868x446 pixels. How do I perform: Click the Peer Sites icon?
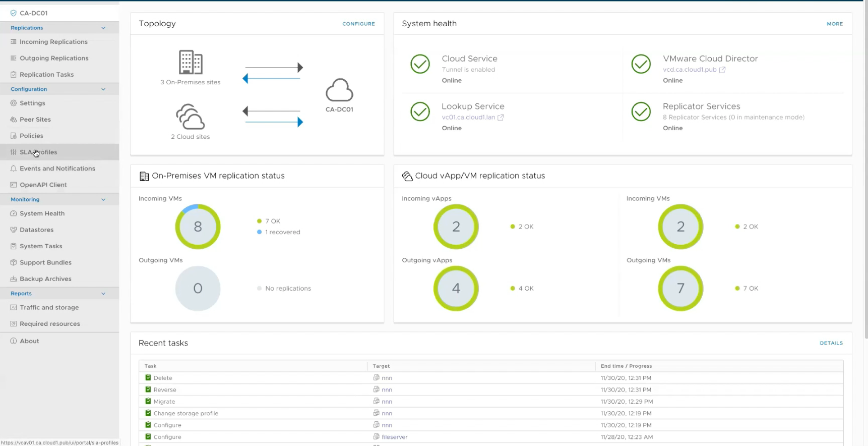coord(14,120)
